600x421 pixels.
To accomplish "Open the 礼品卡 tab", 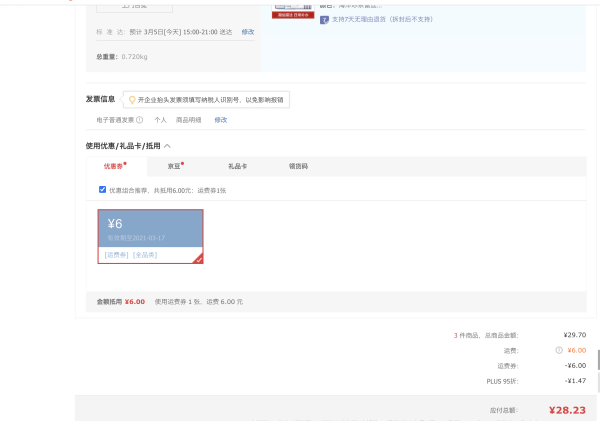I will 237,166.
